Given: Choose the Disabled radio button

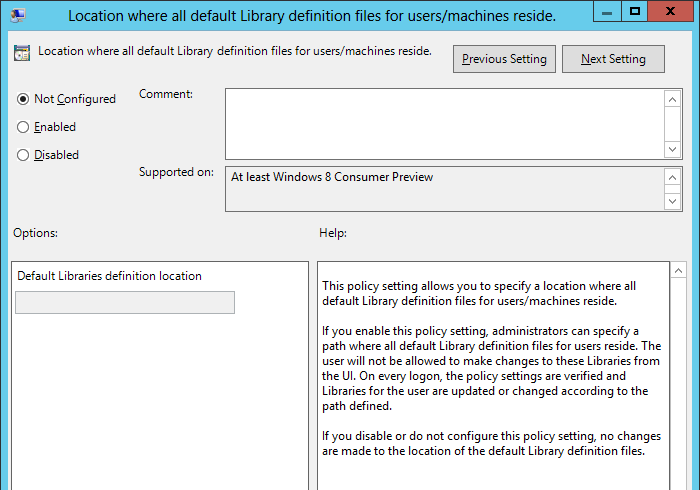Looking at the screenshot, I should pyautogui.click(x=24, y=155).
